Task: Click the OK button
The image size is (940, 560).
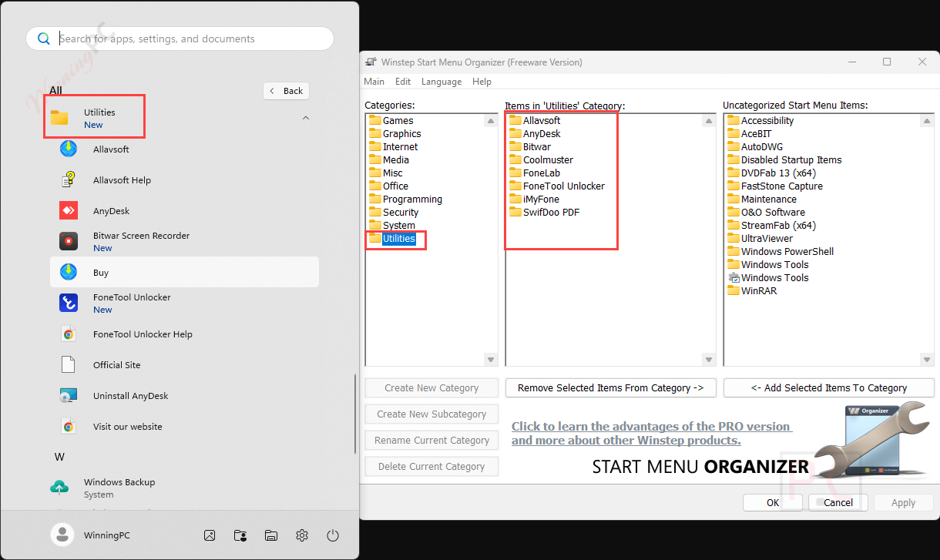Action: [x=773, y=502]
